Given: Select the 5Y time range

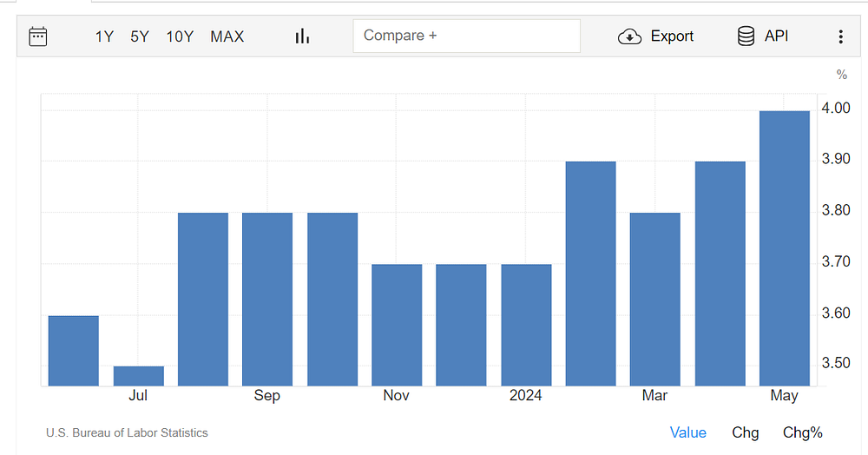Looking at the screenshot, I should coord(140,36).
